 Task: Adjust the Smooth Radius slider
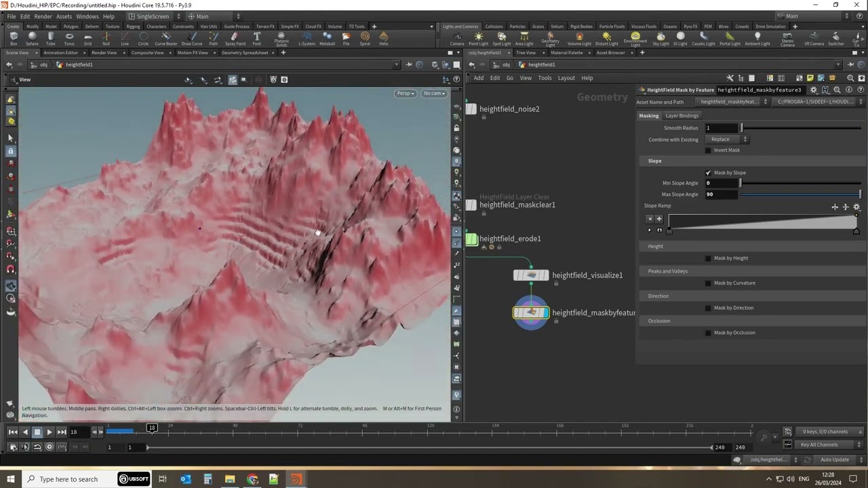[x=802, y=127]
